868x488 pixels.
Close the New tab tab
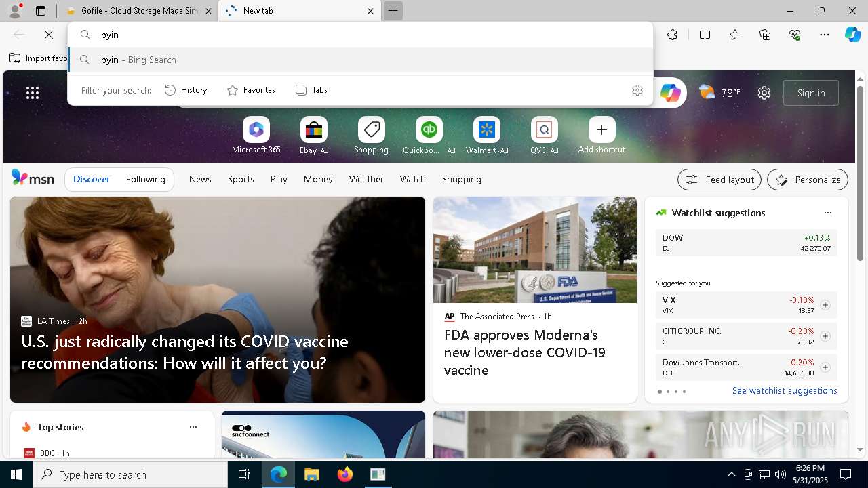pyautogui.click(x=370, y=11)
